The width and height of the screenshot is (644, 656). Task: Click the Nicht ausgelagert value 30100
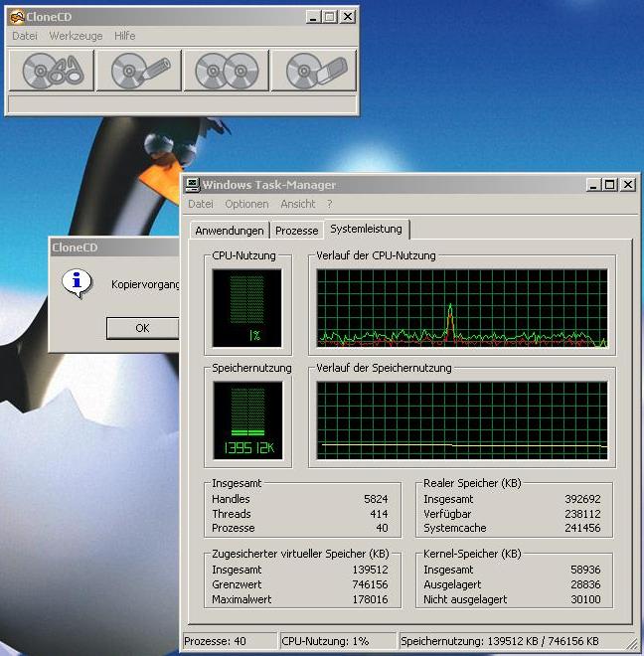[585, 599]
